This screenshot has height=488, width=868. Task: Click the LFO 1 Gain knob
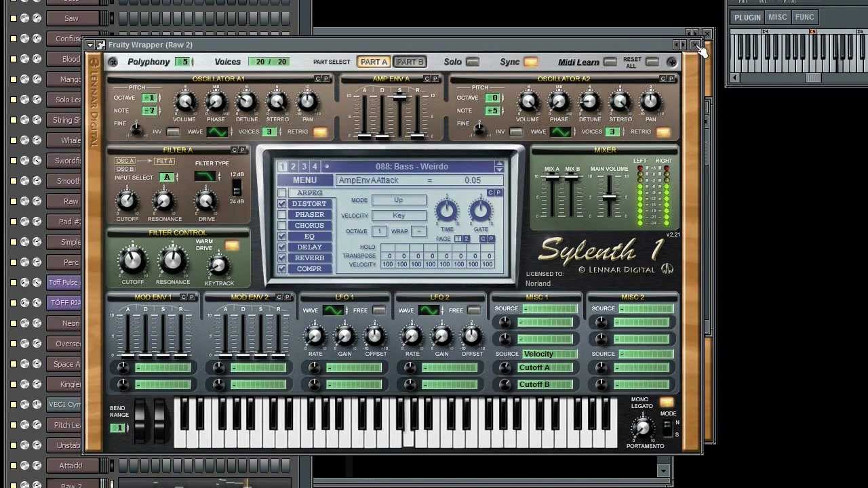point(344,336)
